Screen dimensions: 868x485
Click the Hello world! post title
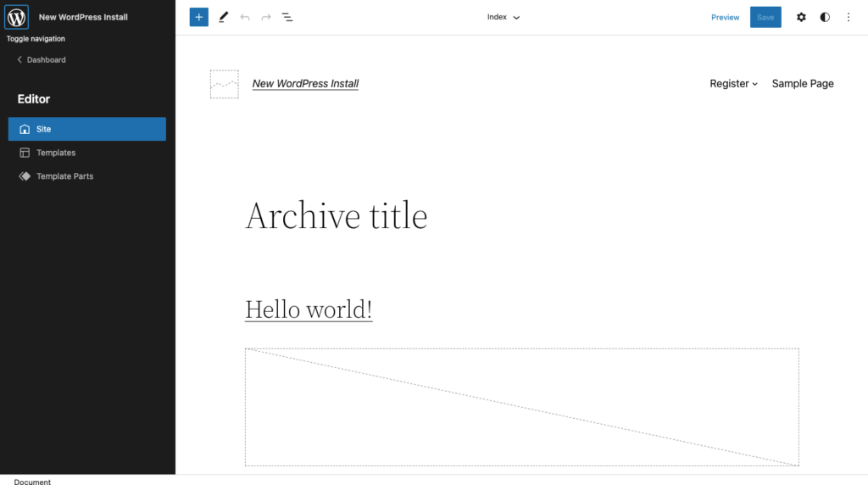[309, 309]
